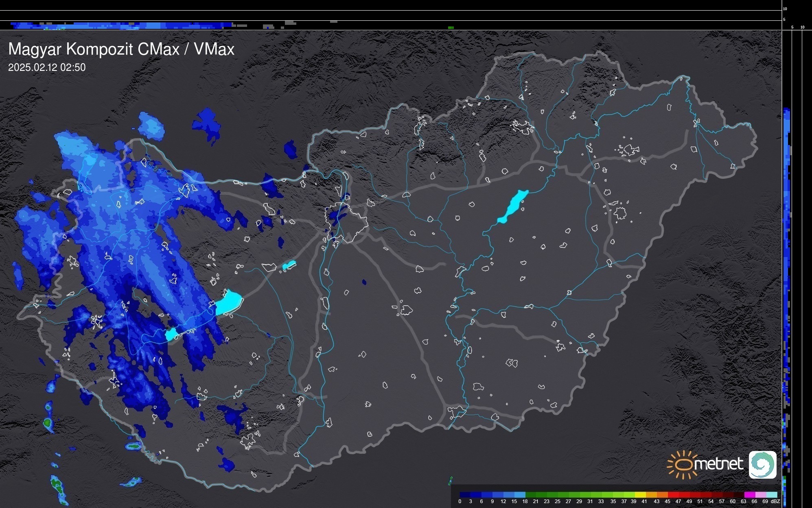Viewport: 812px width, 508px height.
Task: Click cyan Lake Velence on the map
Action: pyautogui.click(x=289, y=265)
